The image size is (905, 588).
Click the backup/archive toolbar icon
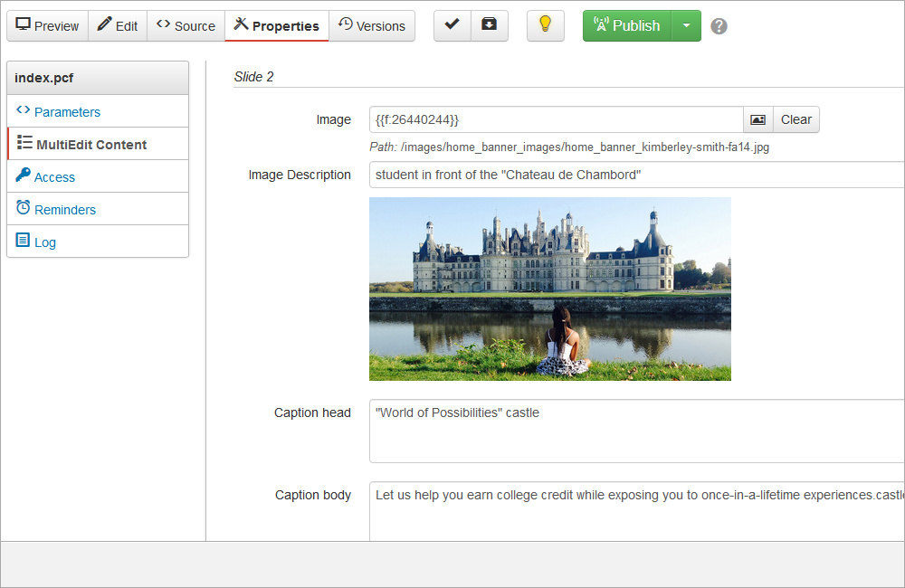[490, 25]
